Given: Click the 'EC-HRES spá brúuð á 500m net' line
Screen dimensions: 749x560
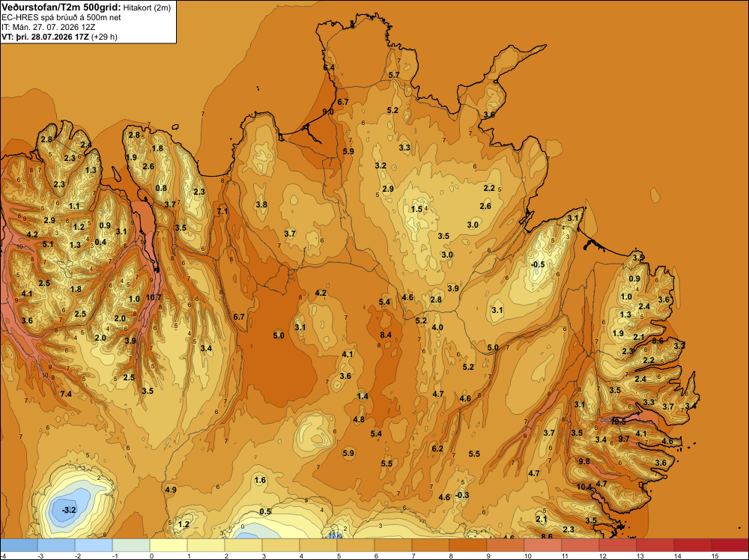Looking at the screenshot, I should click(x=61, y=17).
